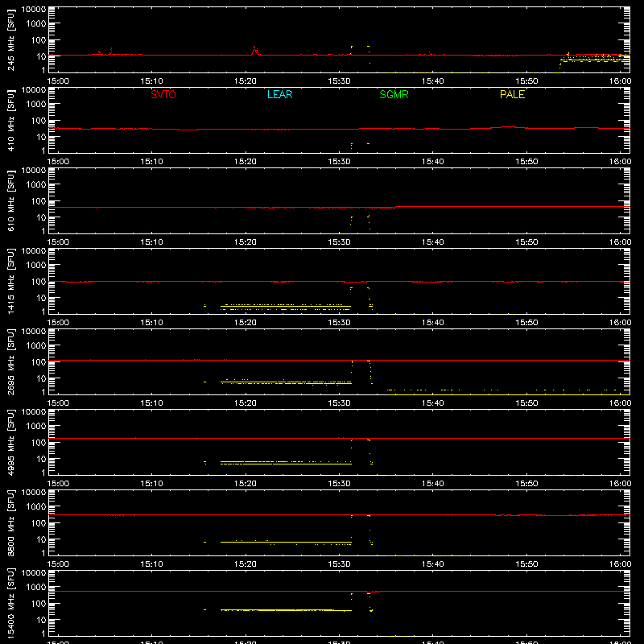Click 15:10 time label under 2695 MHz panel
644x644 pixels.
click(151, 403)
